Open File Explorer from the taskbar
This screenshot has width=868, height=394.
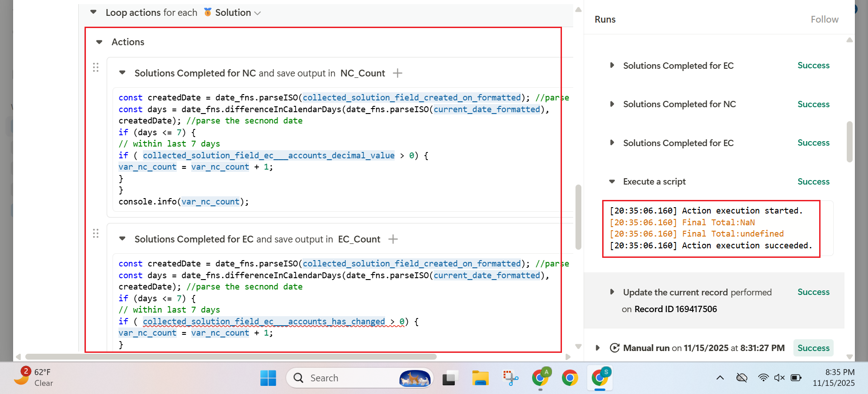click(x=480, y=378)
